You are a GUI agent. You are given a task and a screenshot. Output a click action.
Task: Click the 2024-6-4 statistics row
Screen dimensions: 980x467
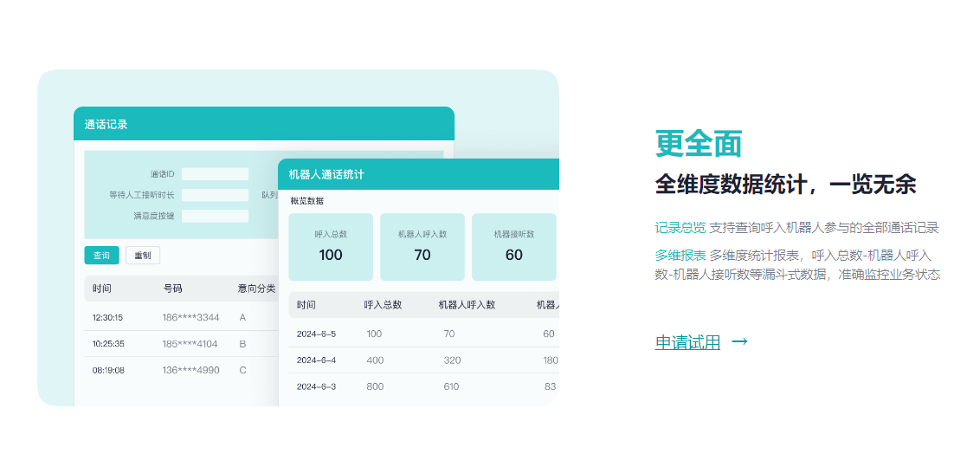point(422,360)
